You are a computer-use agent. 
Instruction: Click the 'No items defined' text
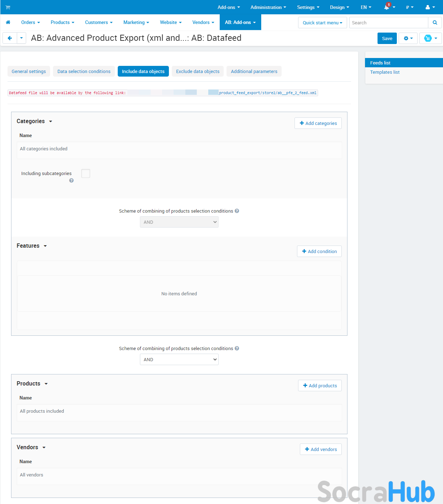click(x=179, y=294)
